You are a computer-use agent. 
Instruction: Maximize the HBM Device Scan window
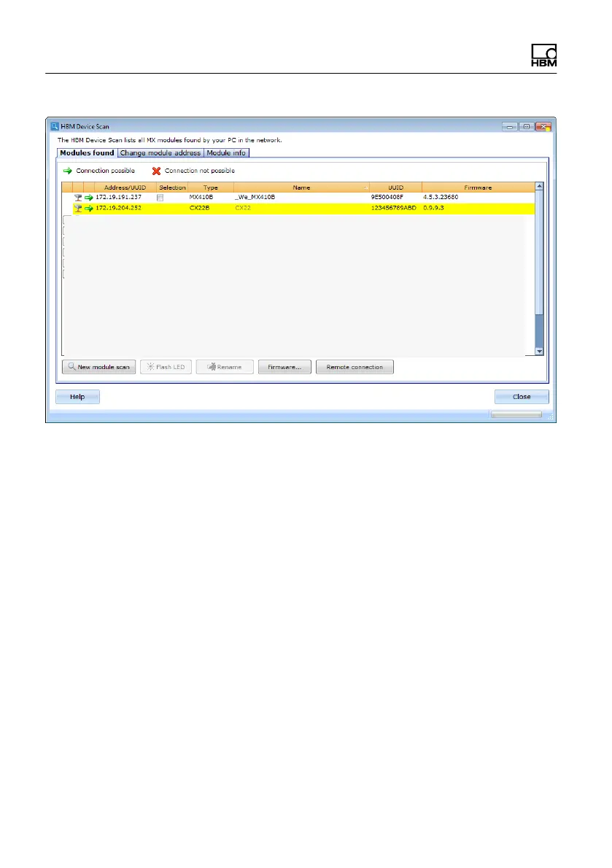(x=526, y=127)
